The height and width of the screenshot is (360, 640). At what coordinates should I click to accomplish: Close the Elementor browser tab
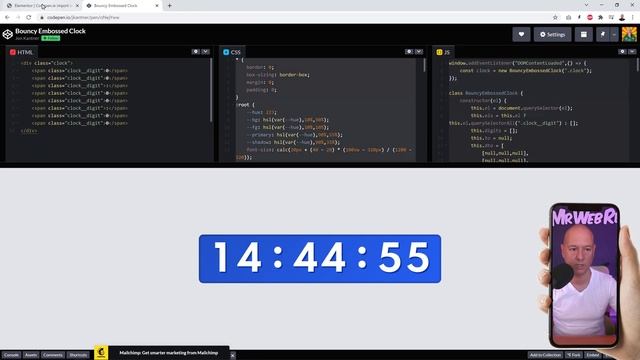(x=77, y=6)
